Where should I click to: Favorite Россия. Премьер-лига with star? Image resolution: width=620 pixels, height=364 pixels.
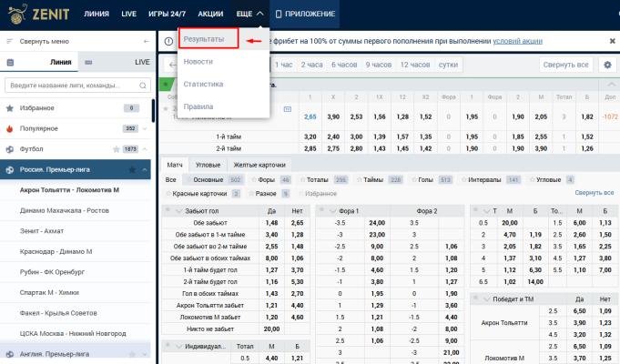click(x=132, y=169)
